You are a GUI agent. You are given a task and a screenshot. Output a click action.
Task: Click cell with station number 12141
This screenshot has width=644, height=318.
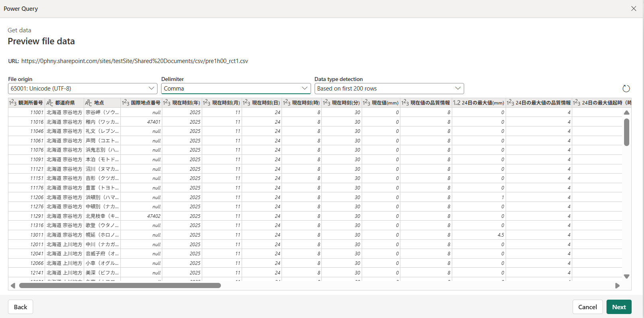[x=27, y=273]
